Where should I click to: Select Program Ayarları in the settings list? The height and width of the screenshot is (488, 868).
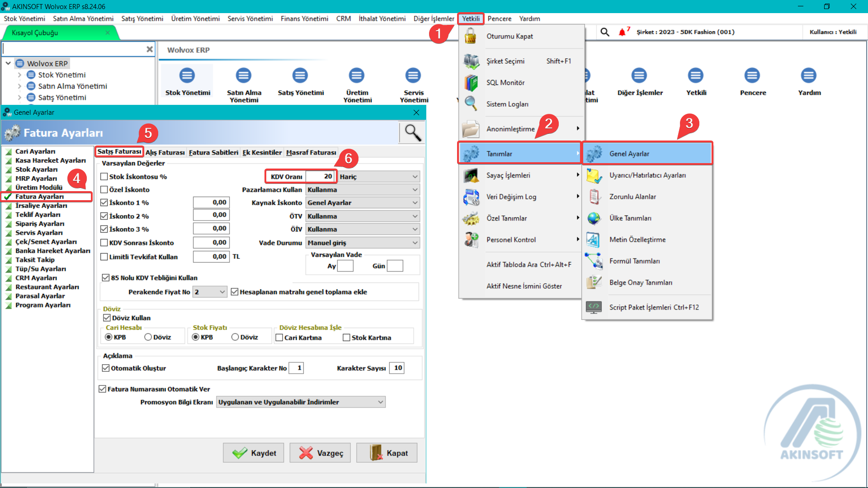(x=43, y=305)
